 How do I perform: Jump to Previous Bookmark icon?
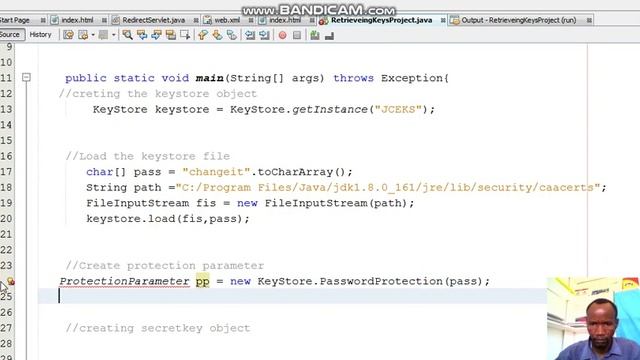[x=203, y=35]
